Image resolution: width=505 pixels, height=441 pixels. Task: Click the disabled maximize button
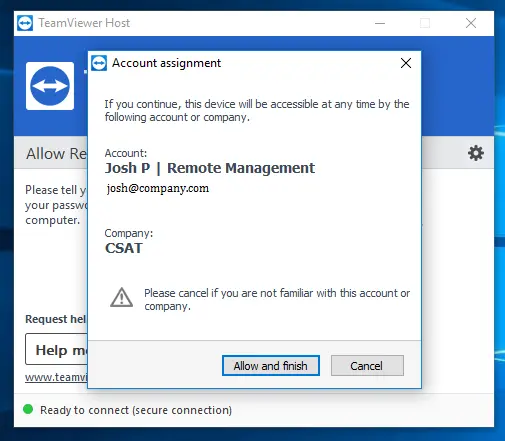pos(425,23)
